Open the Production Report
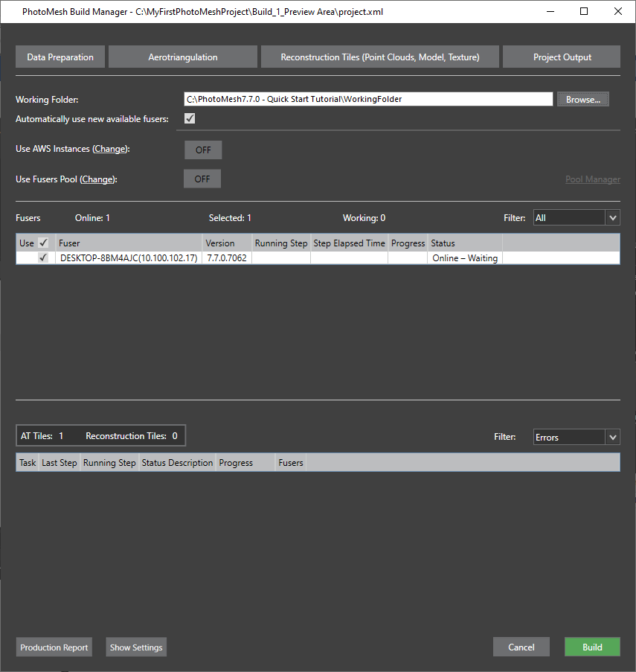This screenshot has height=672, width=636. [54, 647]
